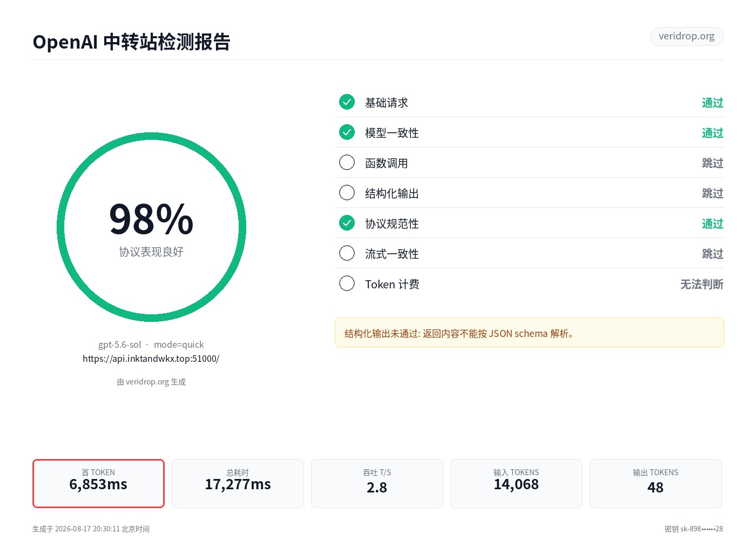Click the empty circle icon beside 结构化输出
This screenshot has height=540, width=756.
347,192
